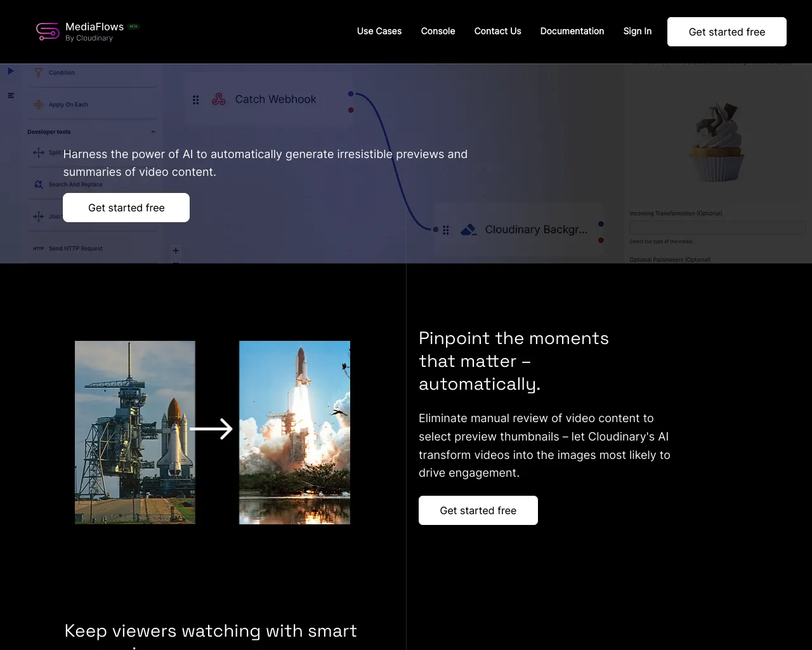This screenshot has height=650, width=812.
Task: Click the MediaFlows logo icon
Action: [x=47, y=31]
